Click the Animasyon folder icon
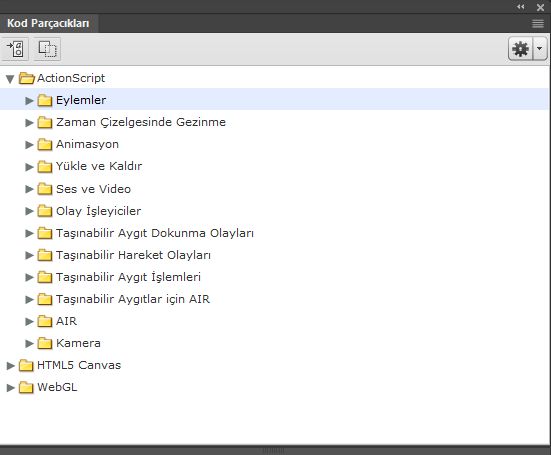The height and width of the screenshot is (455, 551). [x=45, y=144]
